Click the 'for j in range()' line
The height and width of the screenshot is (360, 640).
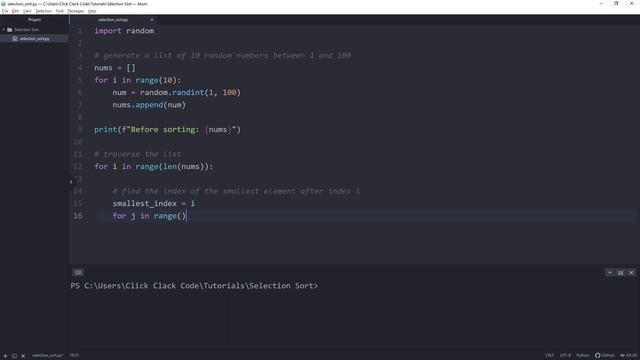pyautogui.click(x=149, y=216)
